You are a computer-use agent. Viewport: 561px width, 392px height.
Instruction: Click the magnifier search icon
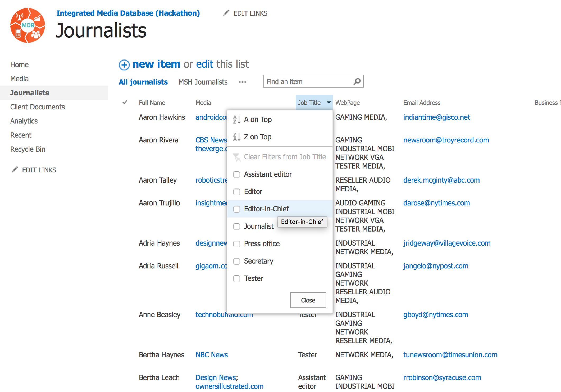click(x=357, y=81)
